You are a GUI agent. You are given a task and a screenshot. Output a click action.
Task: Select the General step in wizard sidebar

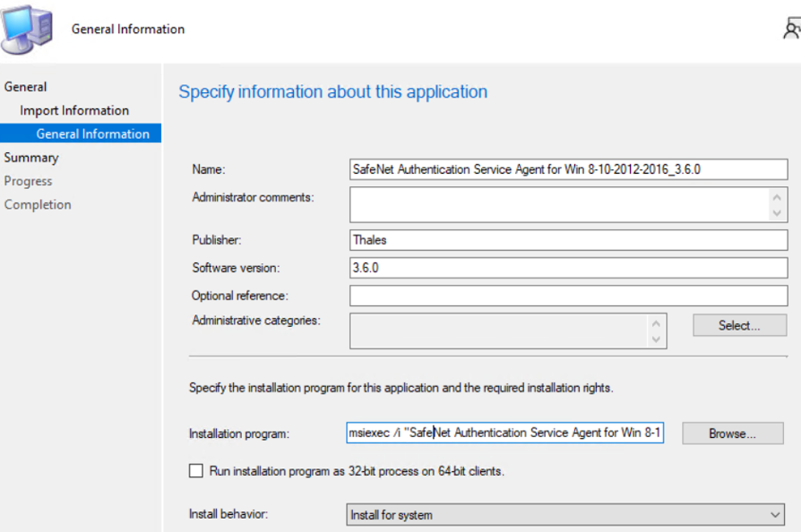[x=26, y=87]
